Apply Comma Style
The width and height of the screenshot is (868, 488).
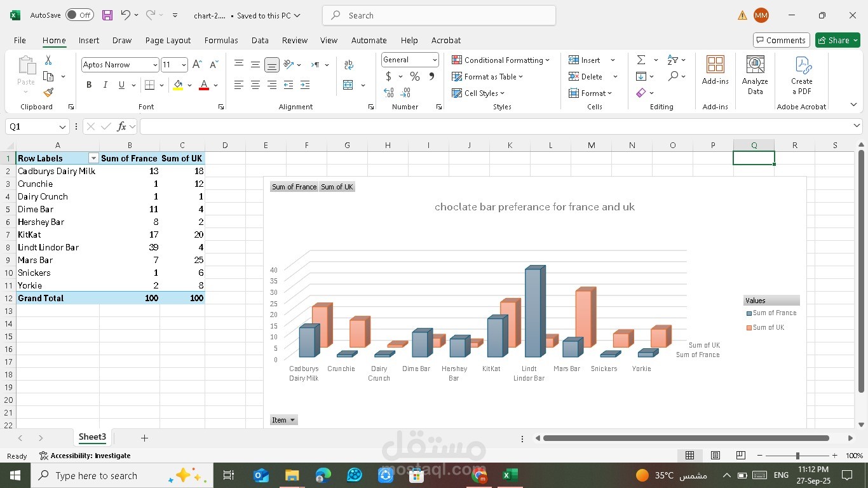click(x=431, y=76)
